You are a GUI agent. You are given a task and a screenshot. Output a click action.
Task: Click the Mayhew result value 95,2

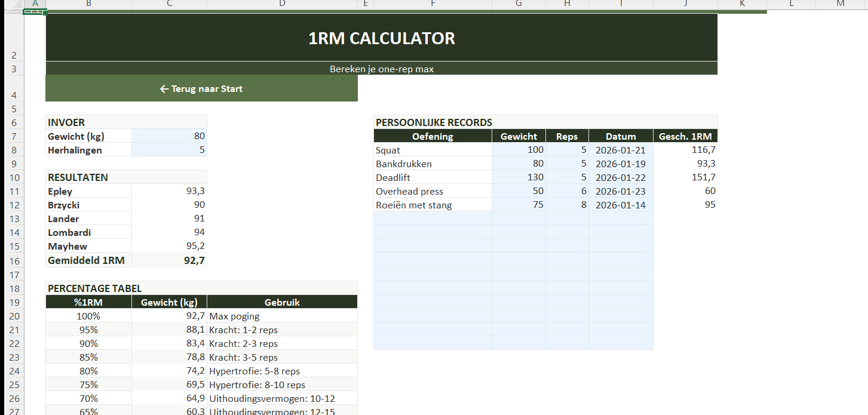169,246
